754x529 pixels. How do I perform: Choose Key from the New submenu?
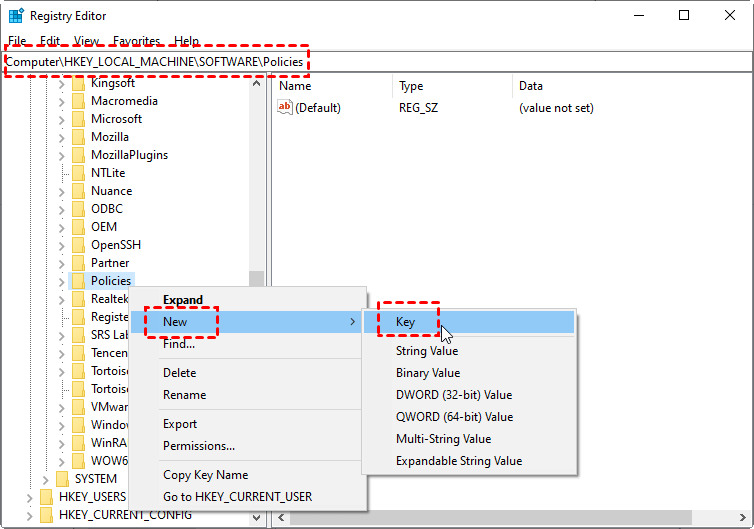coord(405,322)
